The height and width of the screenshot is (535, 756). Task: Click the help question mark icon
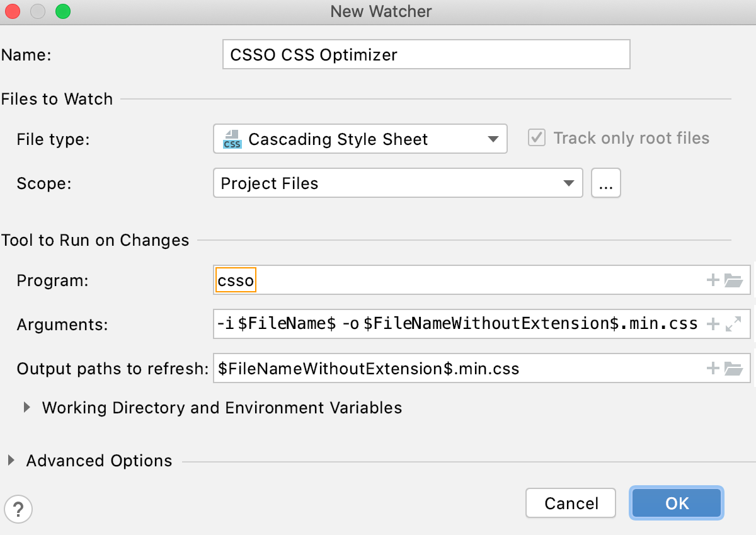point(18,509)
